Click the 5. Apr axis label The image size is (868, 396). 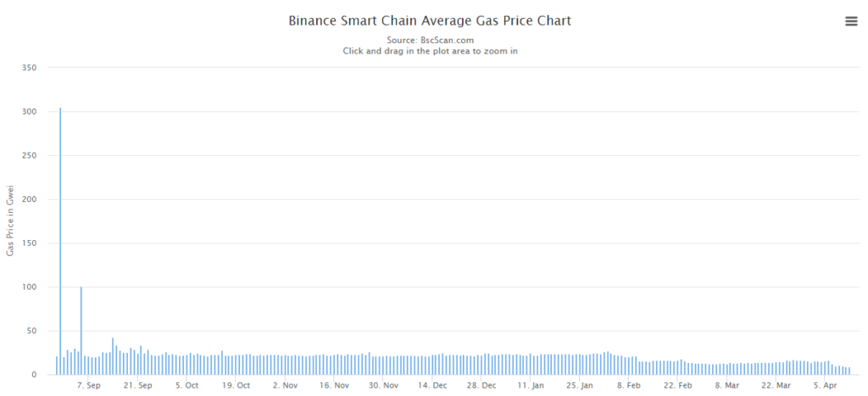(826, 385)
